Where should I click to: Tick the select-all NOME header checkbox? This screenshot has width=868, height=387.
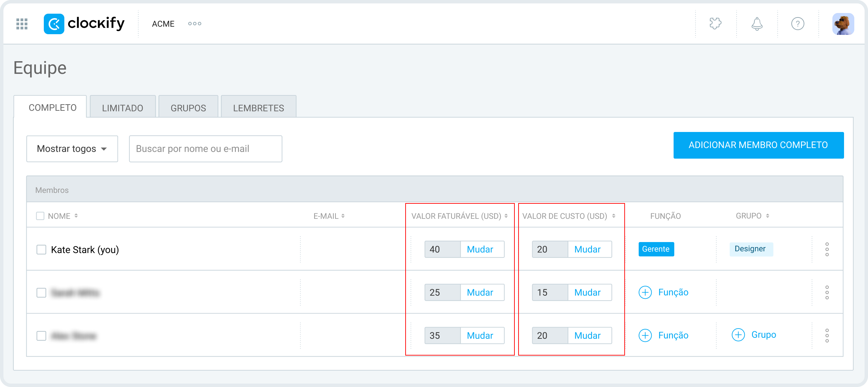(x=40, y=216)
